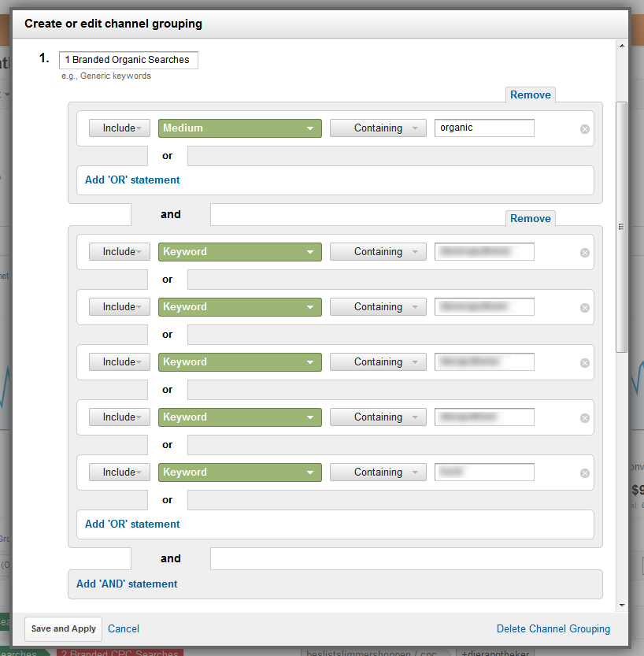Screen dimensions: 644x656
Task: Delete the fourth Keyword rule row
Action: point(585,418)
